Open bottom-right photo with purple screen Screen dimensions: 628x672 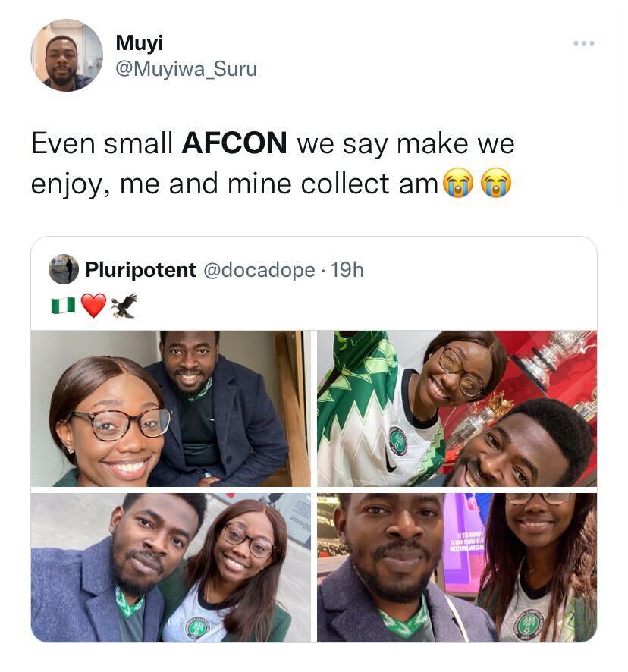coord(457,567)
